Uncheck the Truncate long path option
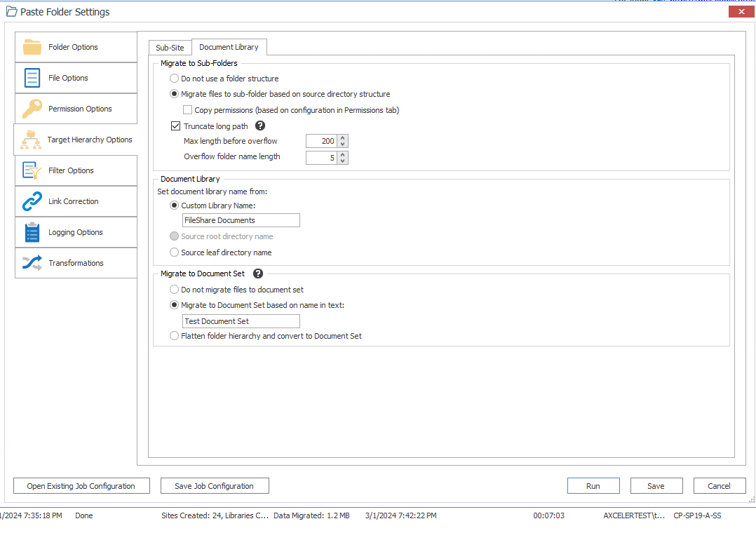This screenshot has height=533, width=756. (175, 126)
